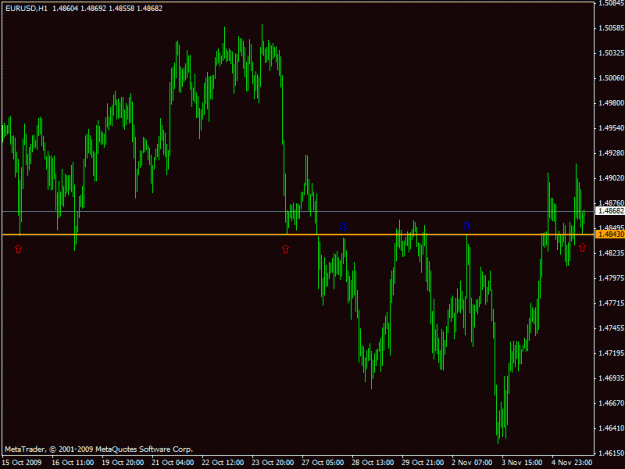The width and height of the screenshot is (625, 469).
Task: Click the 29 Oct 21:00 time label
Action: (x=423, y=463)
